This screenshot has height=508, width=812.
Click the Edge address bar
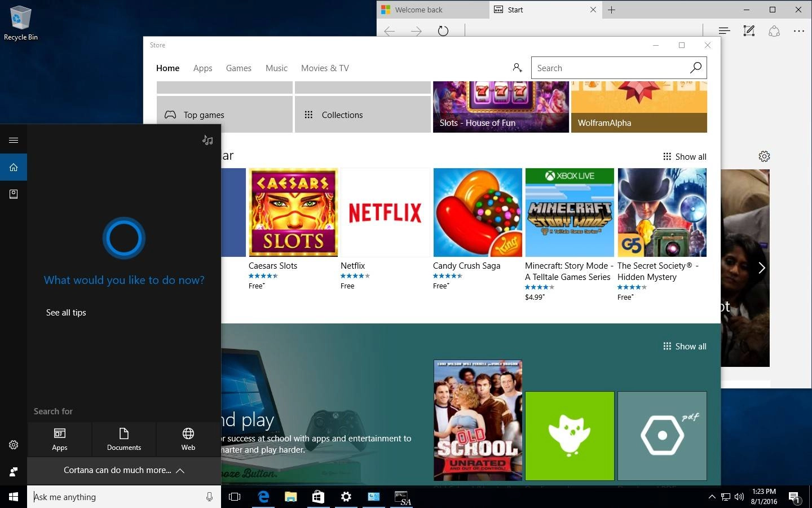(x=584, y=31)
